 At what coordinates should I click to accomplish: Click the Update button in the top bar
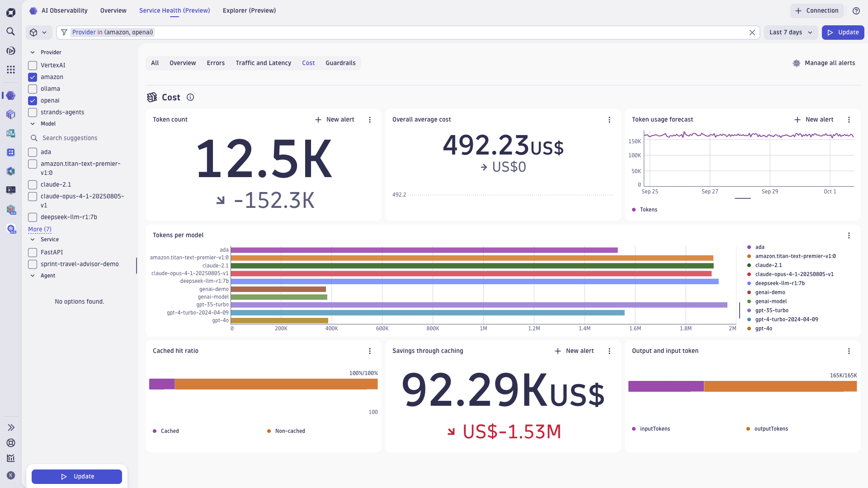[x=843, y=32]
